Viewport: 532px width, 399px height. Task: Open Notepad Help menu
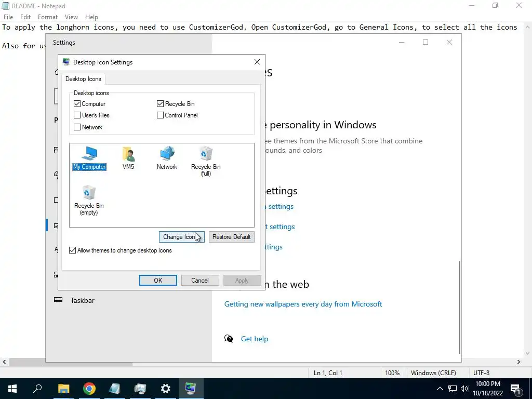[x=91, y=17]
